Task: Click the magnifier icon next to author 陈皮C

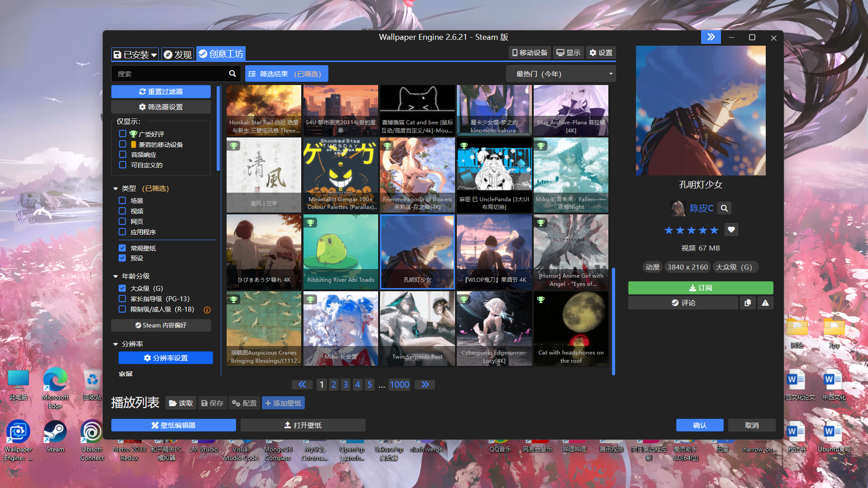Action: [x=724, y=208]
